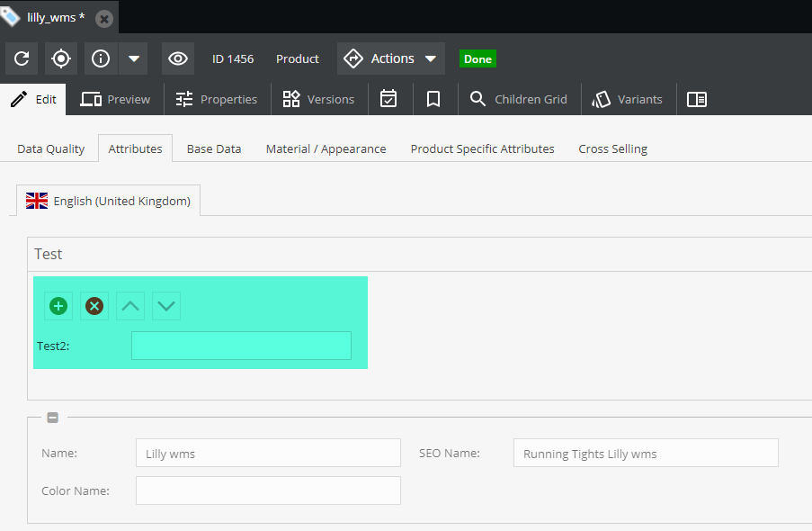
Task: Select the Attributes sub-tab
Action: (135, 148)
